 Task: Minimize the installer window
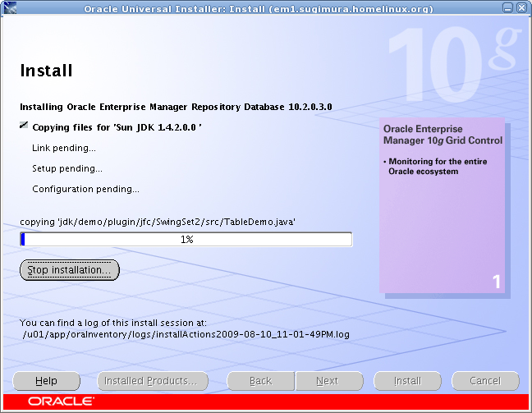point(508,7)
